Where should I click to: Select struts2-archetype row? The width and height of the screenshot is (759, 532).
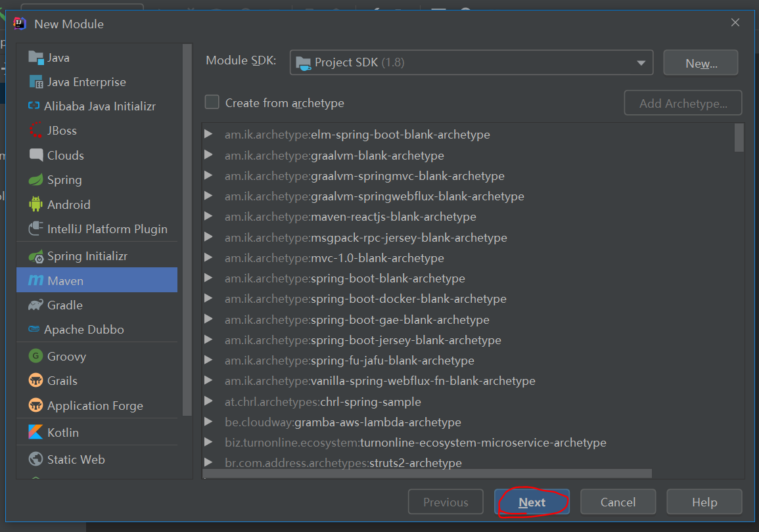(343, 463)
